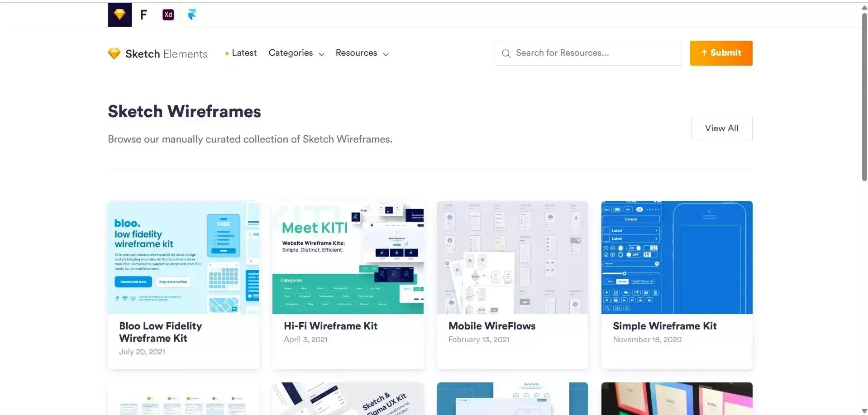Click the orange Submit button
868x415 pixels.
click(721, 53)
